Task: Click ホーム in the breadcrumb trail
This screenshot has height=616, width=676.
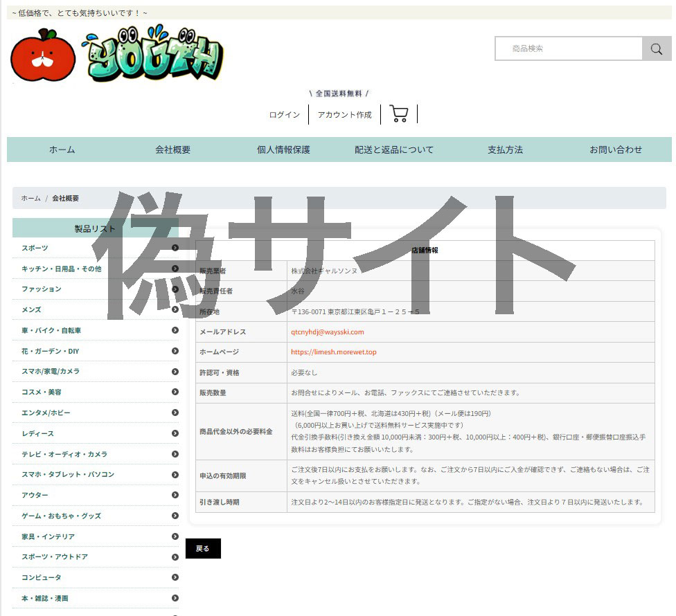Action: [x=30, y=198]
